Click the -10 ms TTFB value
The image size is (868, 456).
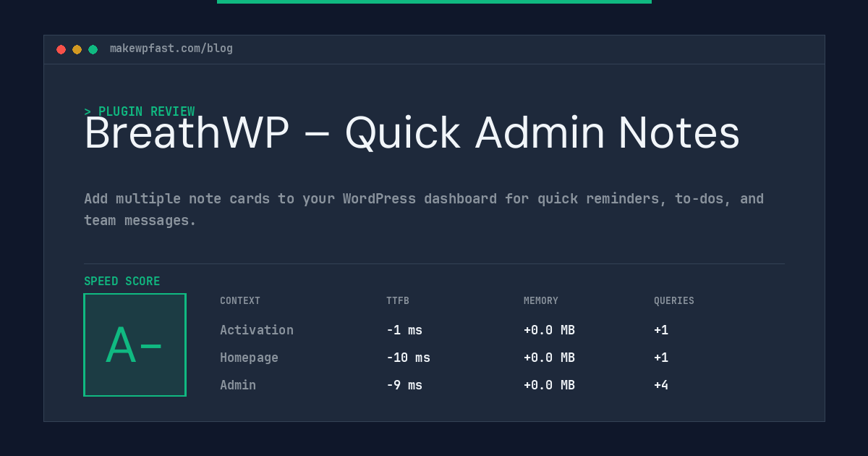pyautogui.click(x=408, y=358)
